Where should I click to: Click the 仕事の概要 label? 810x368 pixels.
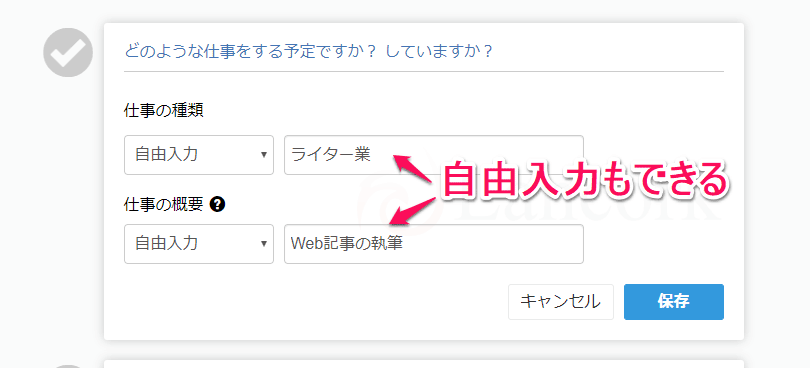[x=164, y=205]
